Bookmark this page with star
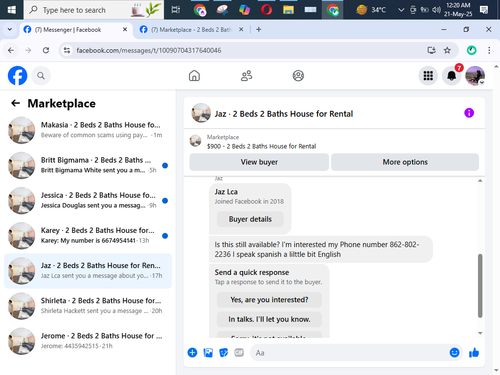 click(447, 50)
